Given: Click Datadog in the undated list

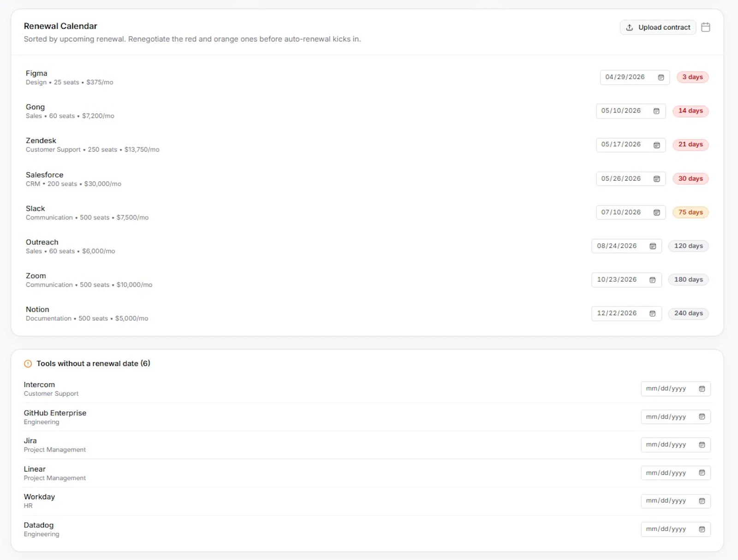Looking at the screenshot, I should coord(39,525).
